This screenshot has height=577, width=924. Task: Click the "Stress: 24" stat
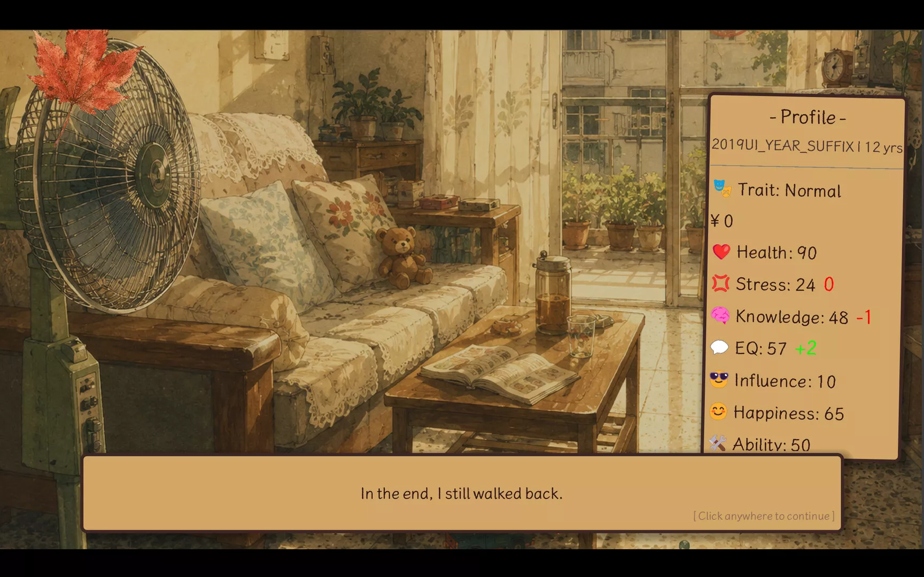tap(775, 284)
